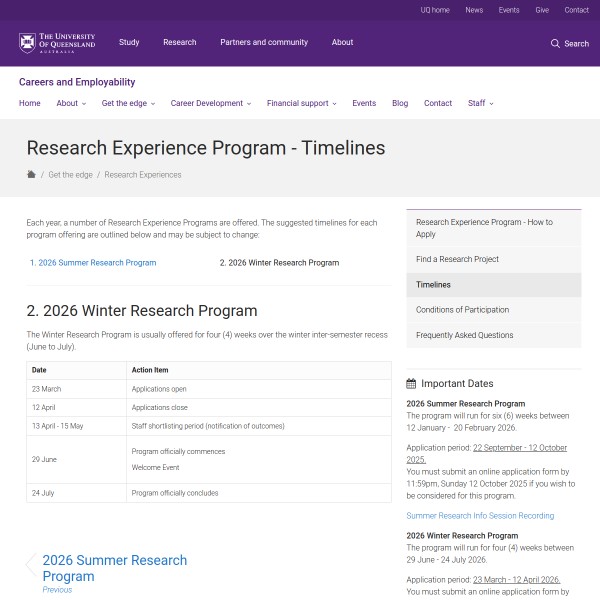Click the home breadcrumb icon
Screen dimensions: 600x600
tap(31, 174)
